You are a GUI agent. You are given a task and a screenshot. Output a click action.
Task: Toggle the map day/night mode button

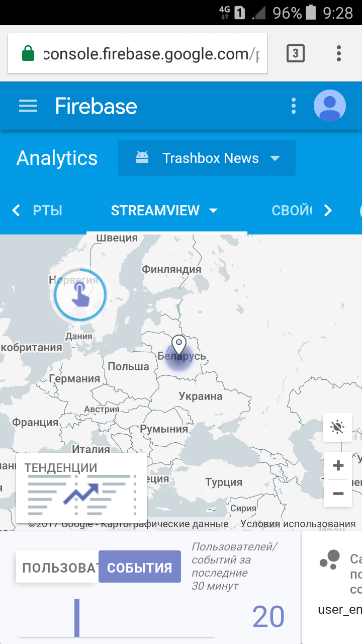[x=337, y=427]
